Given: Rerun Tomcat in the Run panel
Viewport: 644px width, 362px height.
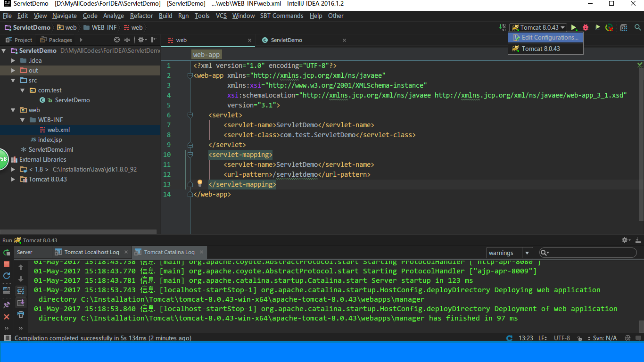Looking at the screenshot, I should (x=7, y=253).
